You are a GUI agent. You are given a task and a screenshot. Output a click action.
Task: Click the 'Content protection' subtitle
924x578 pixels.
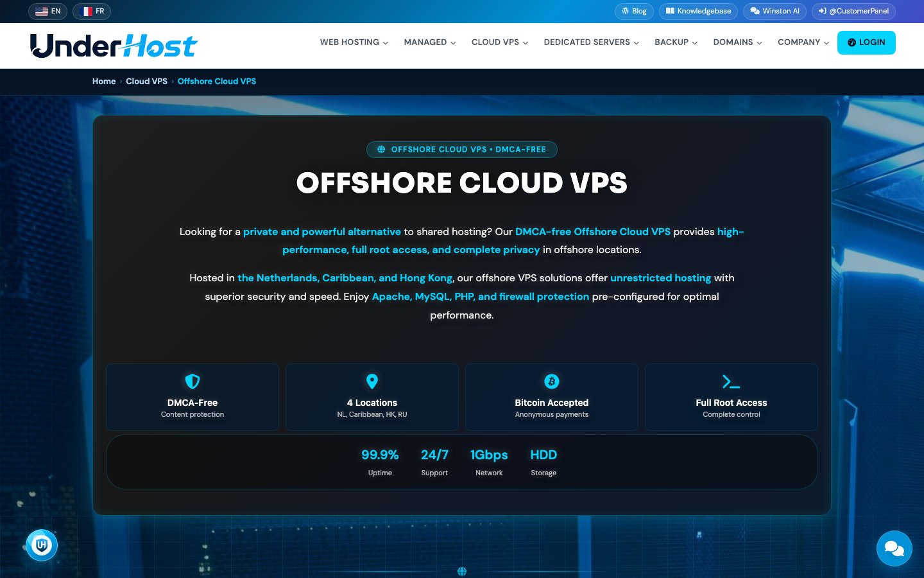pyautogui.click(x=193, y=415)
